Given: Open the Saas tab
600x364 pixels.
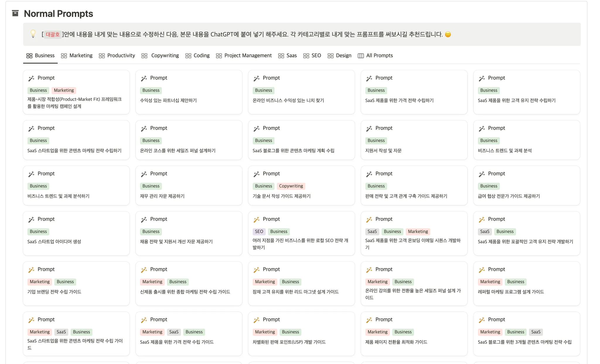Looking at the screenshot, I should 291,56.
